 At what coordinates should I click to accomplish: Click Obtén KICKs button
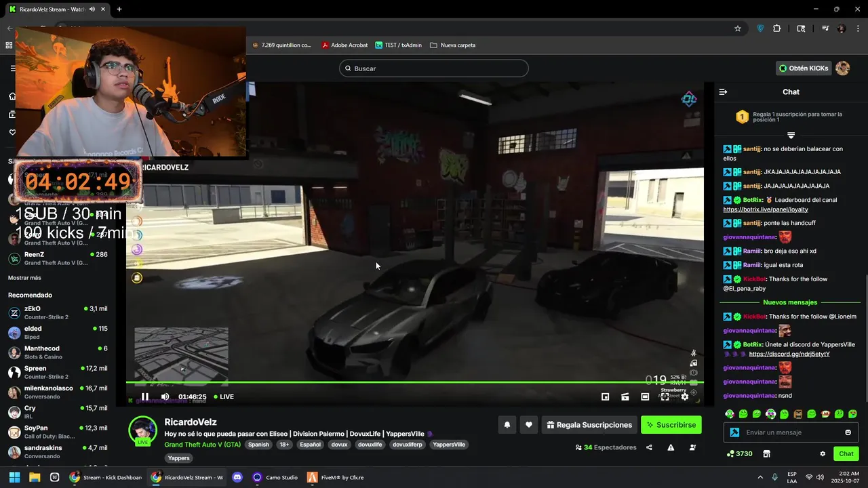pyautogui.click(x=804, y=68)
